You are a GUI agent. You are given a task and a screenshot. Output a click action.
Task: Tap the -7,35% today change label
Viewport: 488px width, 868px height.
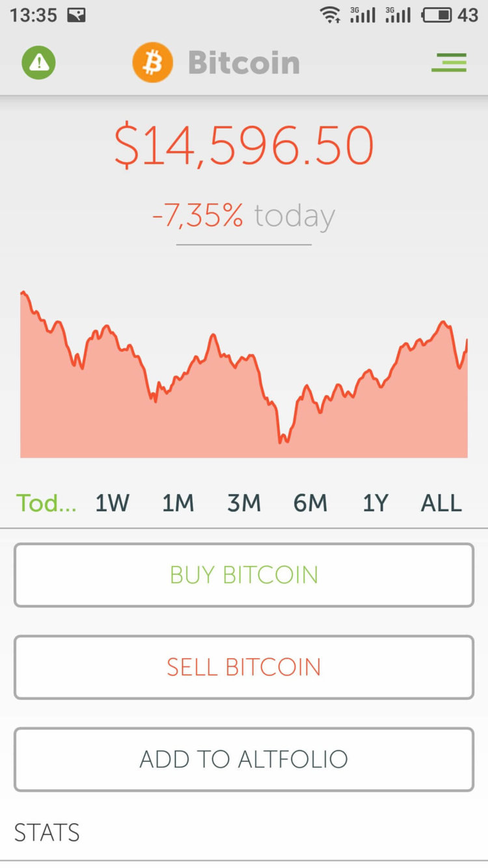point(243,216)
